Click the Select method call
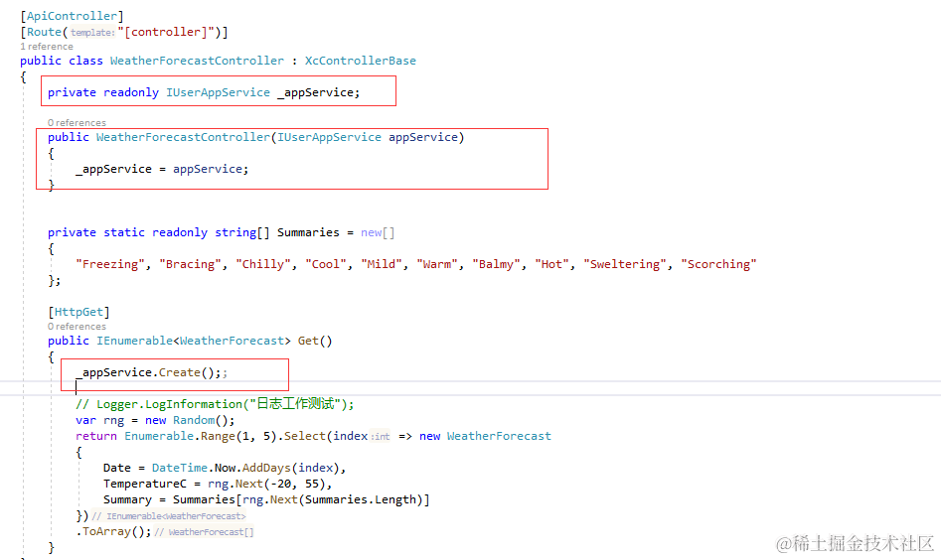 point(304,436)
